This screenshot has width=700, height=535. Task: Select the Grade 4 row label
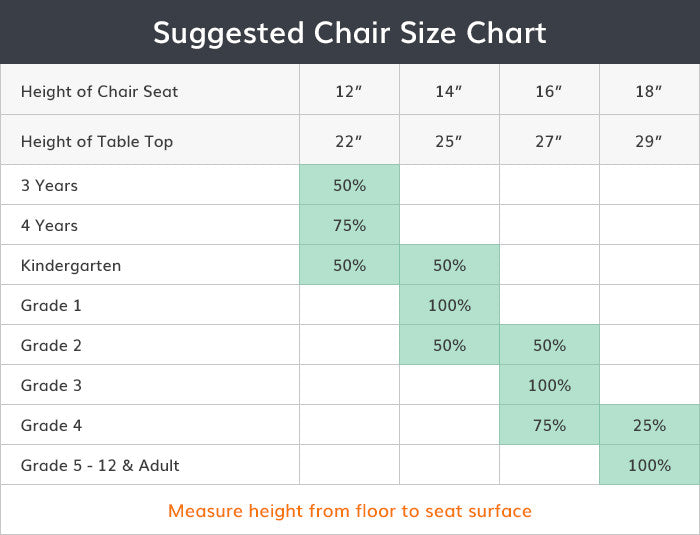click(x=49, y=425)
